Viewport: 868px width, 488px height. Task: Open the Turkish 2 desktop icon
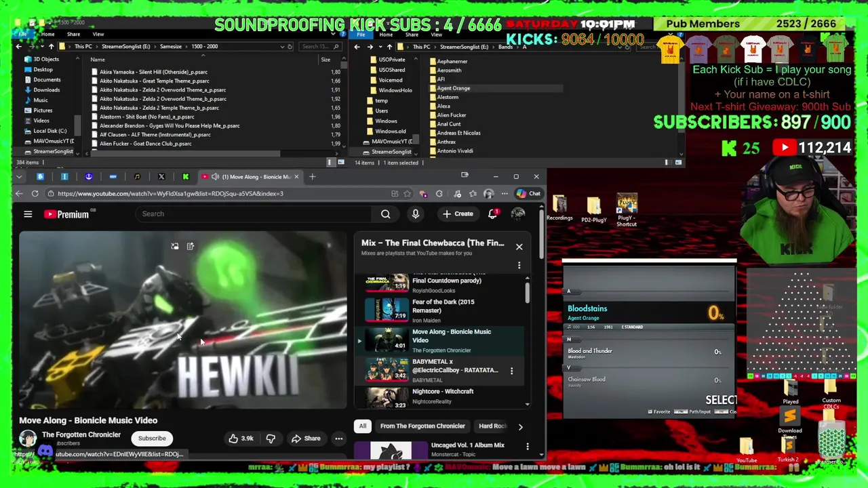pyautogui.click(x=788, y=449)
